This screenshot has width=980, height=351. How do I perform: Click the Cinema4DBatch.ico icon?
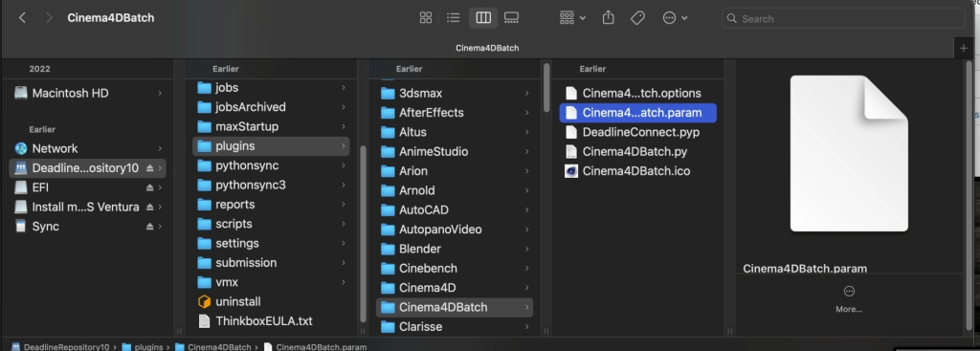(571, 170)
